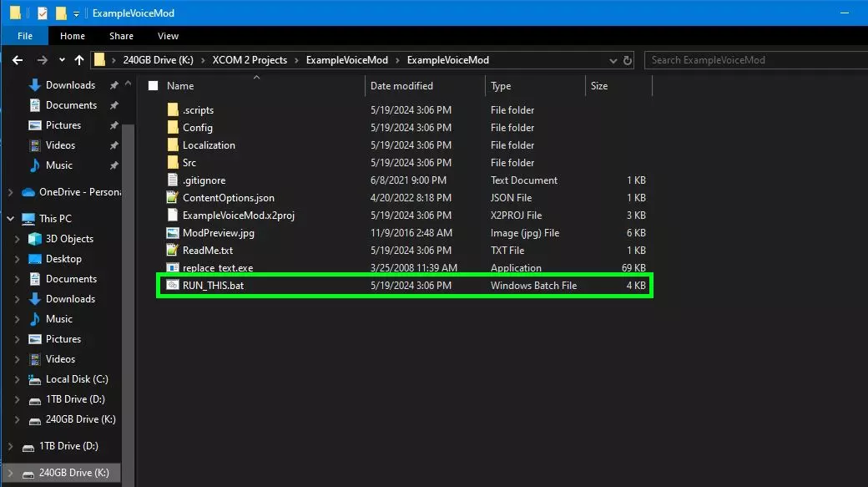Select the ContentOptions.json file name
The width and height of the screenshot is (868, 487).
[229, 198]
